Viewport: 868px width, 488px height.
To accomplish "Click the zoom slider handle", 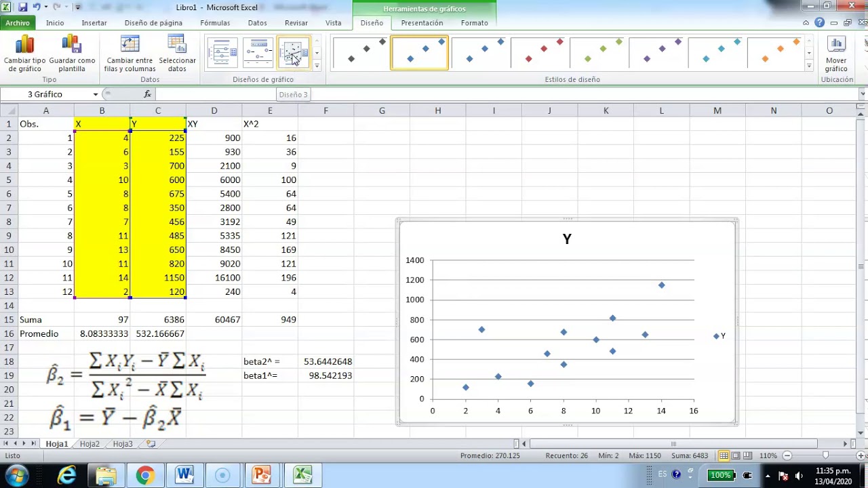I will (825, 456).
